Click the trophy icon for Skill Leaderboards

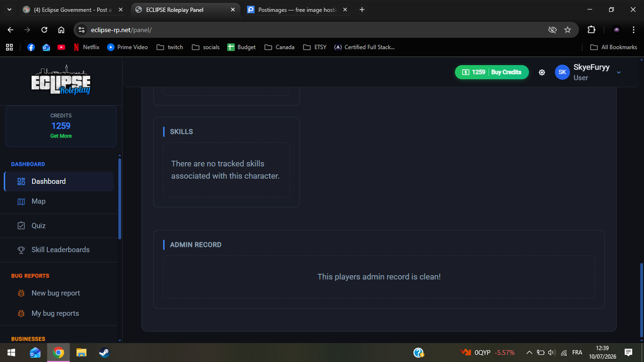[x=21, y=250]
